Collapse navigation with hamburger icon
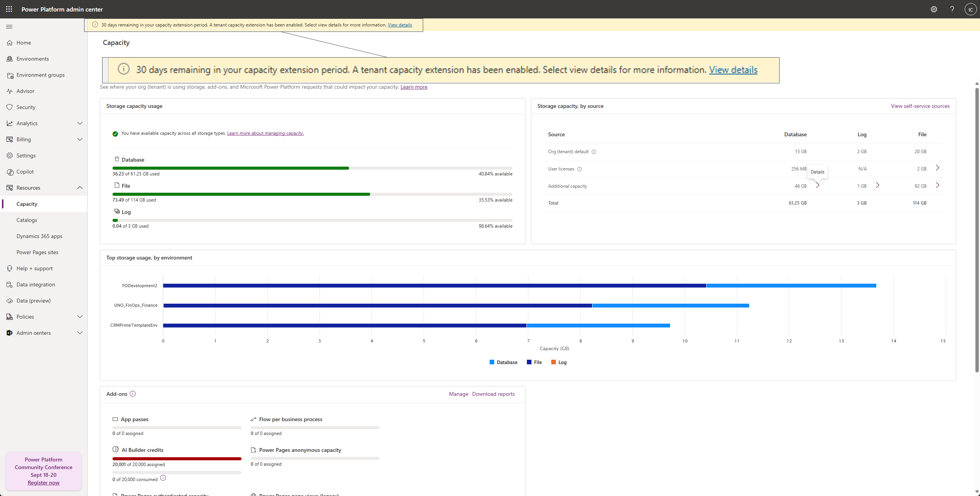This screenshot has height=496, width=980. pos(9,26)
